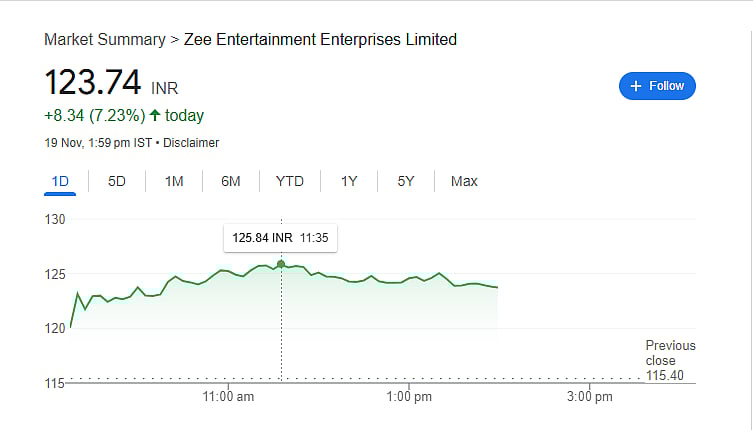Click the Market Summary breadcrumb
Viewport: 753px width, 430px height.
click(105, 40)
